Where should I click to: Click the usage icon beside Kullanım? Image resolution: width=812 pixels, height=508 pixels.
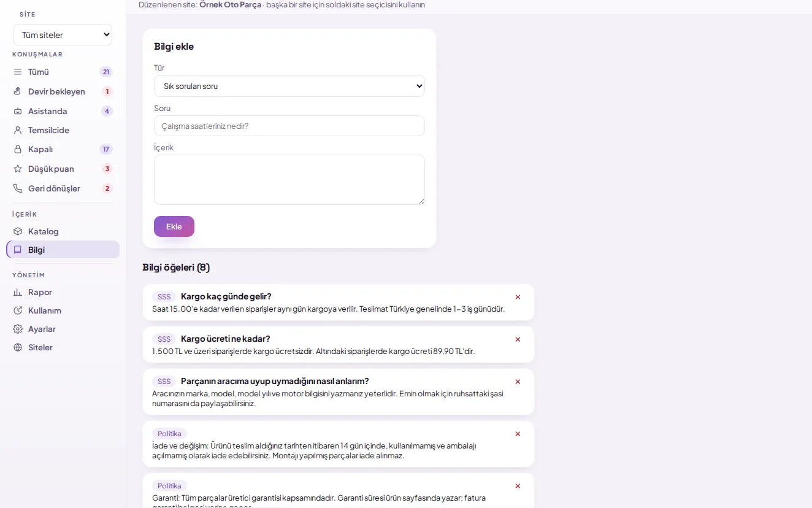tap(18, 310)
